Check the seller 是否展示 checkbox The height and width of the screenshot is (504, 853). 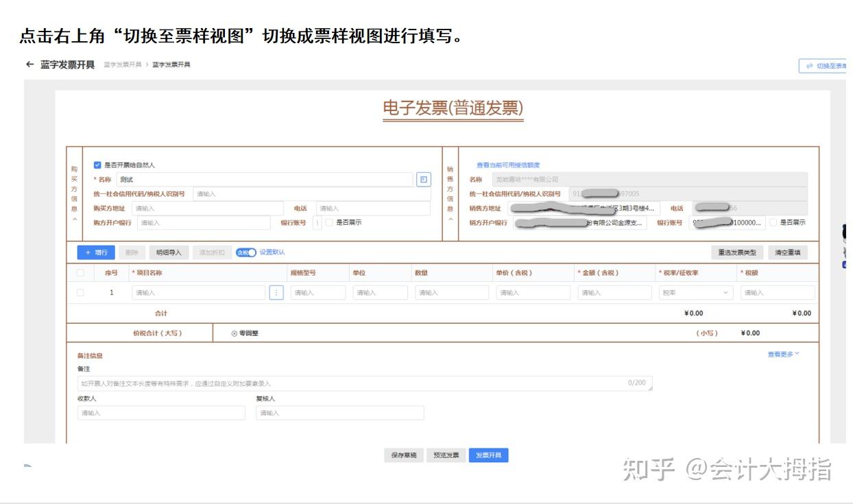pyautogui.click(x=773, y=222)
